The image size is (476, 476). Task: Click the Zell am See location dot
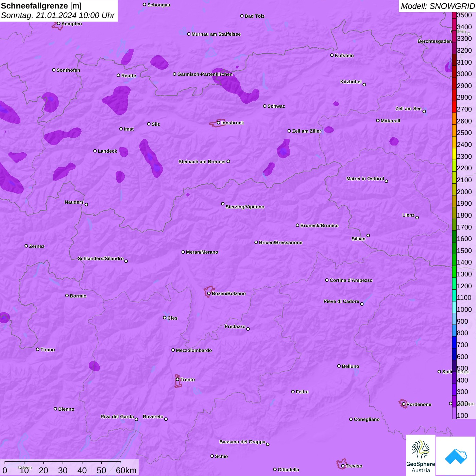tap(424, 111)
